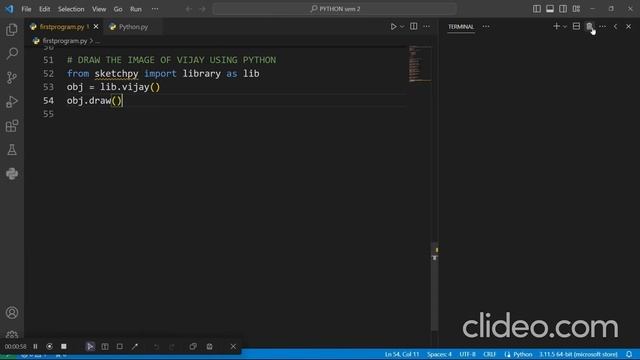Expand the run options dropdown arrow
The width and height of the screenshot is (640, 360).
pos(402,27)
